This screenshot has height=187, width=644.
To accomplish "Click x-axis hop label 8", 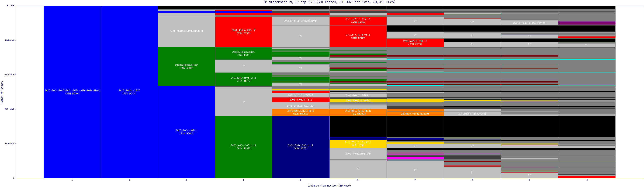I will pos(472,180).
